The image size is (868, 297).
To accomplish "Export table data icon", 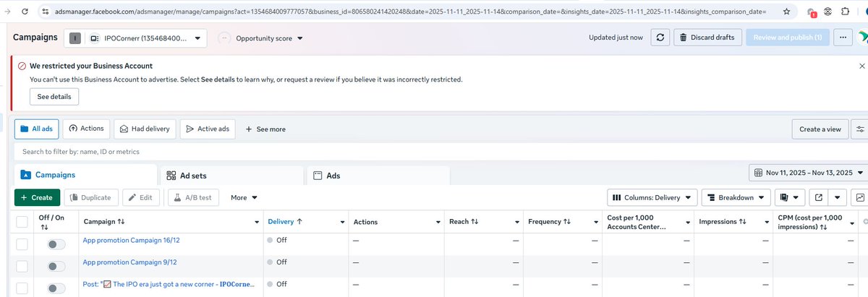I will click(818, 197).
